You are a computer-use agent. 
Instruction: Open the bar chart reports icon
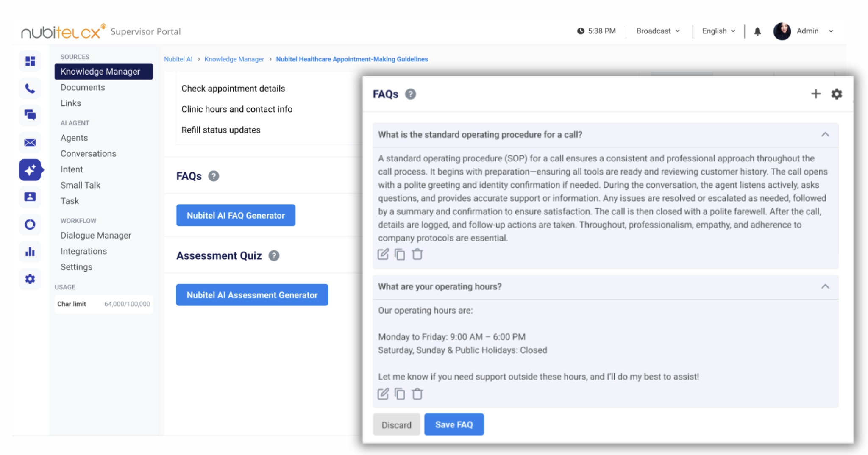coord(30,252)
